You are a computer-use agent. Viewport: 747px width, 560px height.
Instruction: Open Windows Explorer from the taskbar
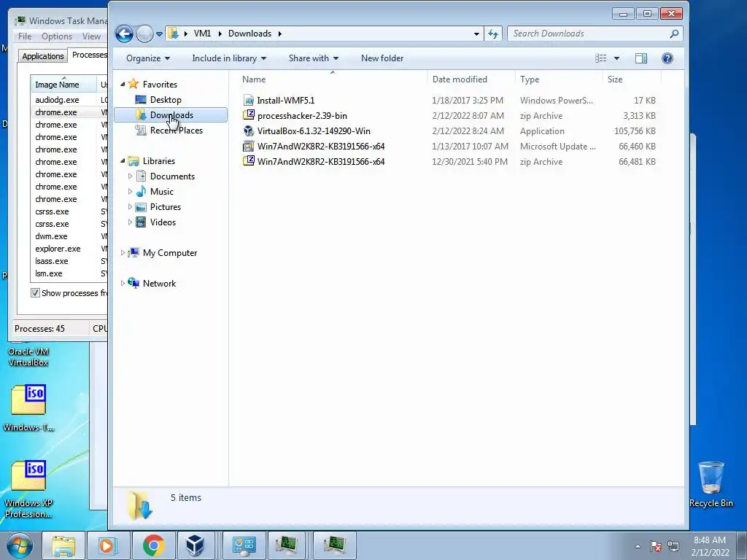(63, 545)
